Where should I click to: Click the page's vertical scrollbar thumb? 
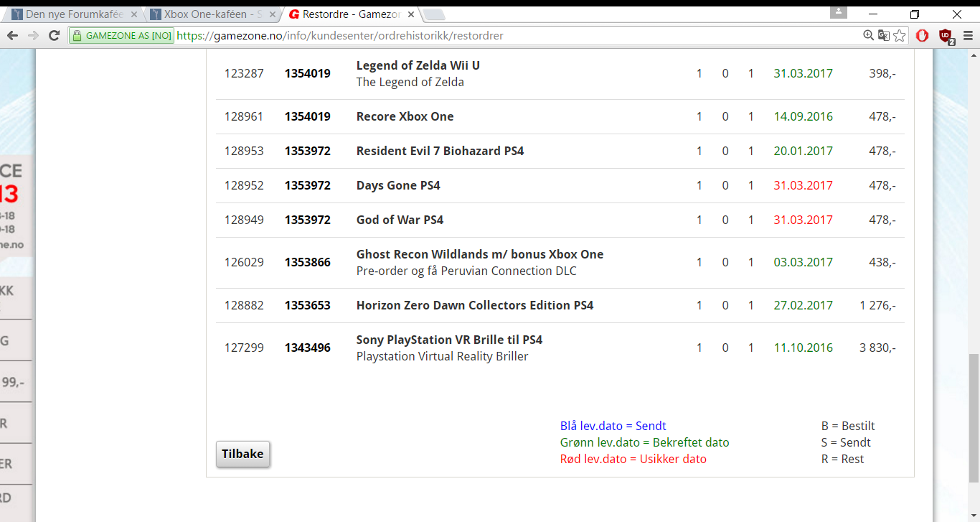(974, 418)
